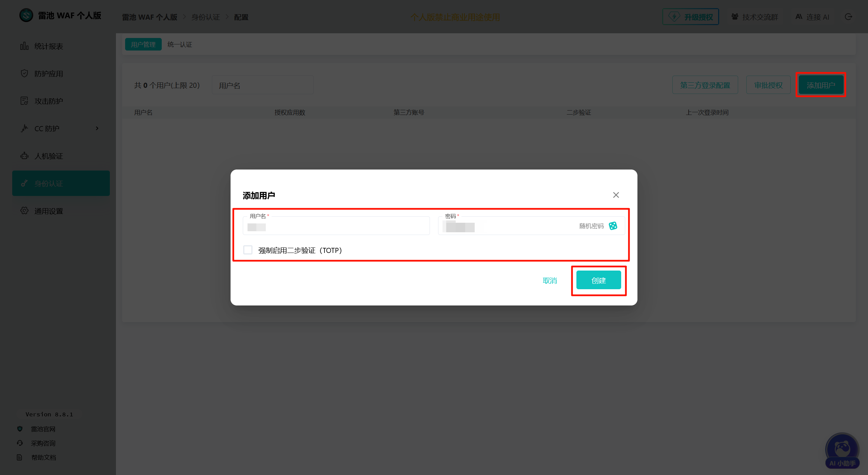Open 人机验证 robot menu item

(x=48, y=156)
